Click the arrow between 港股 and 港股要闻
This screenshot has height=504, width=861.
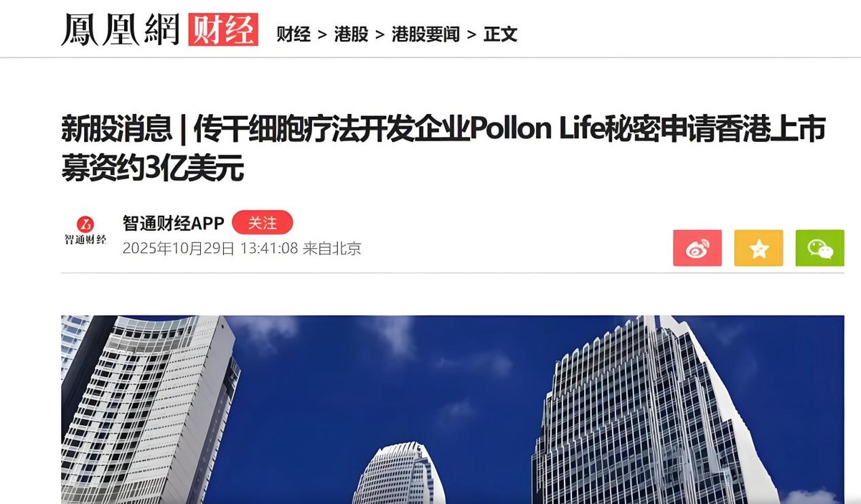(380, 34)
